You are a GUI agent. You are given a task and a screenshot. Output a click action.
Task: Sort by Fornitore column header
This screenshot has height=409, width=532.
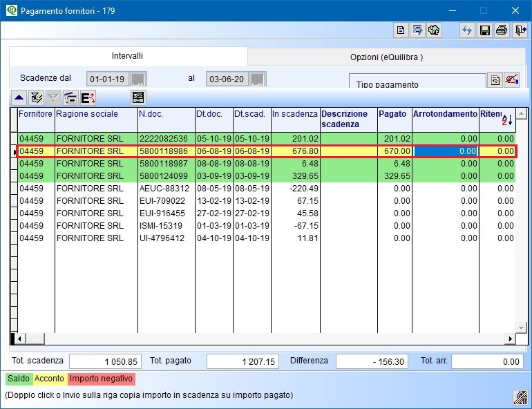pos(36,120)
